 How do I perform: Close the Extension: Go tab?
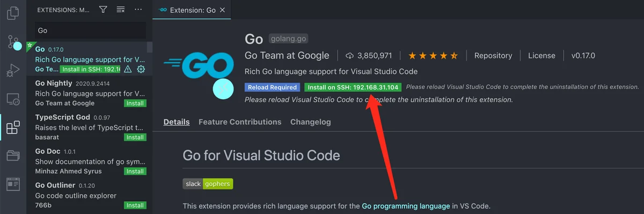pos(223,10)
